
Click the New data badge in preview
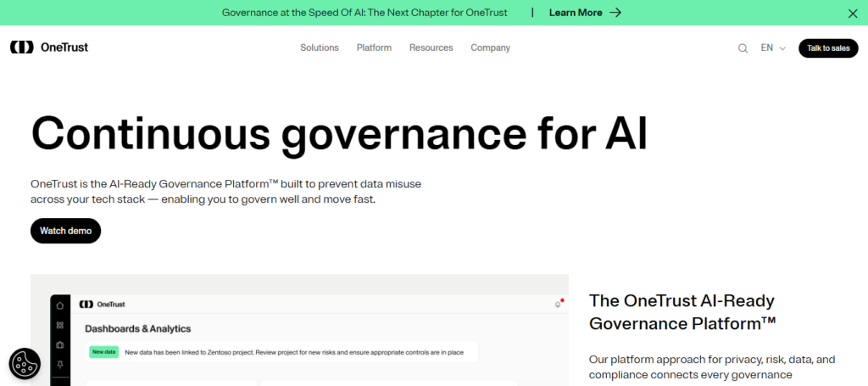[103, 352]
